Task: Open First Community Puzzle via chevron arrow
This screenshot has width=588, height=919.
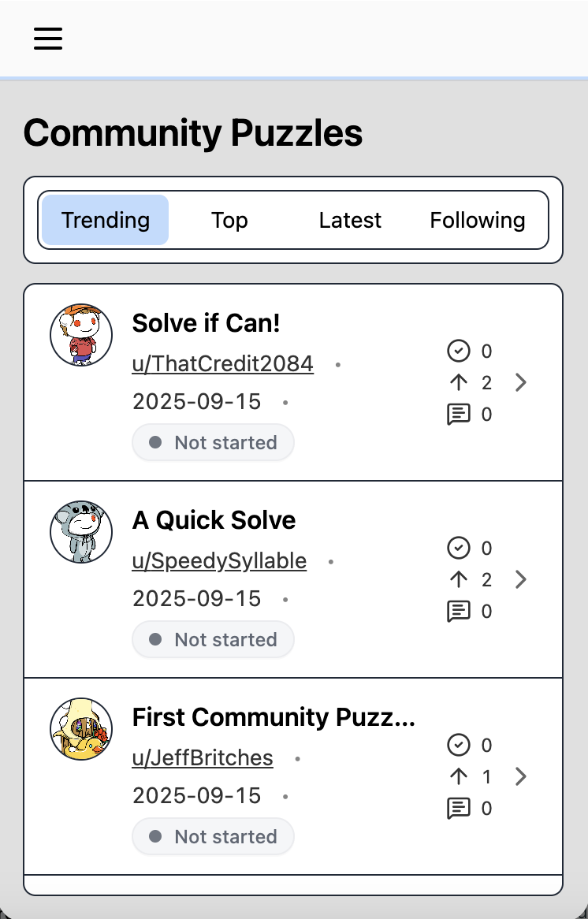Action: (x=520, y=777)
